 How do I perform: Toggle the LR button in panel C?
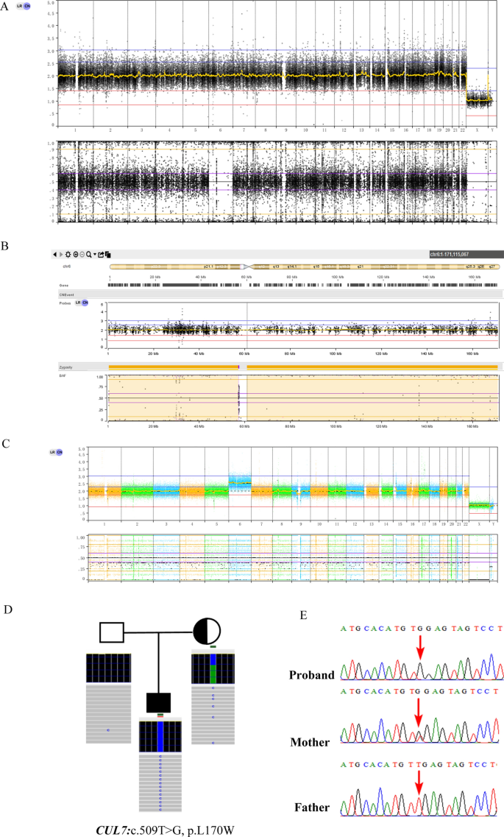pos(52,452)
